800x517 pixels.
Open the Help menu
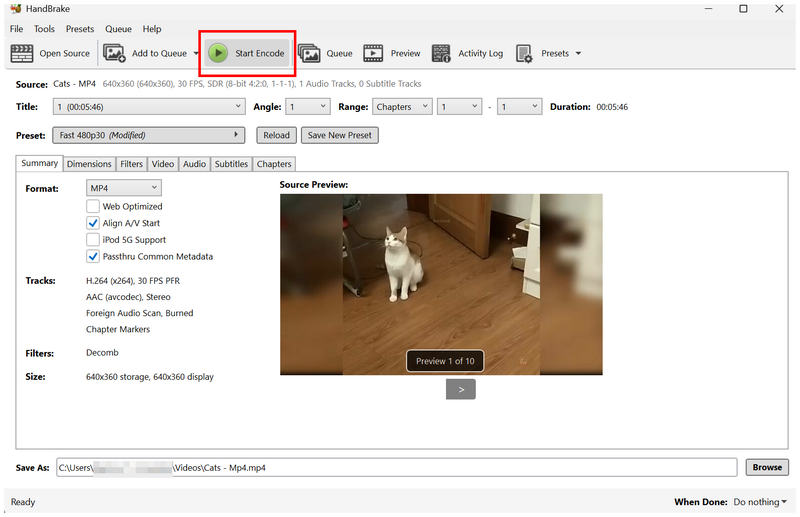coord(152,29)
